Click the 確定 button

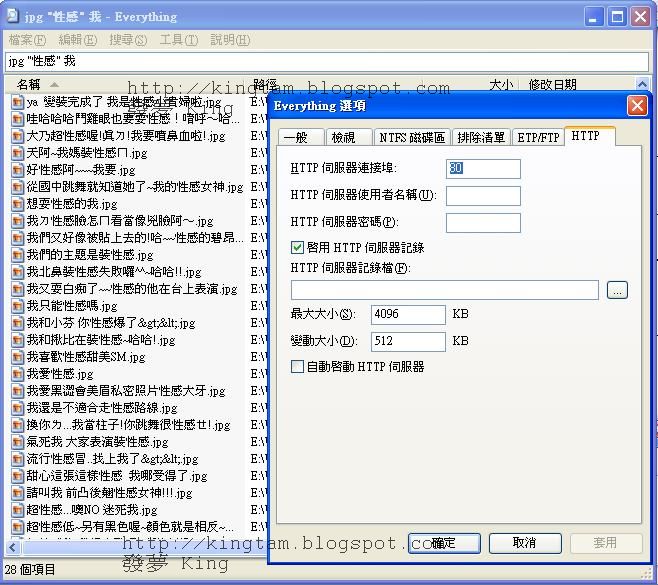[x=444, y=543]
